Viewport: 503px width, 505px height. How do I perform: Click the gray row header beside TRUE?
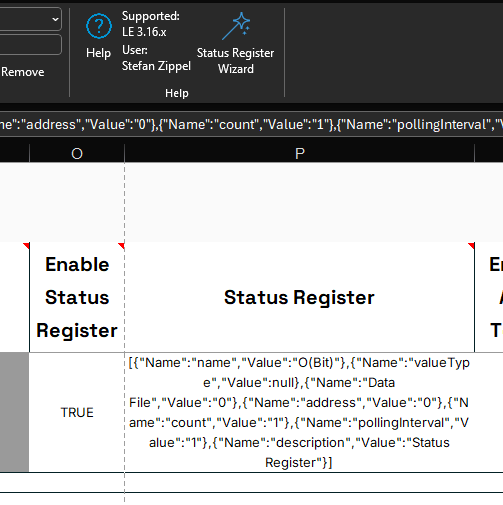[14, 412]
